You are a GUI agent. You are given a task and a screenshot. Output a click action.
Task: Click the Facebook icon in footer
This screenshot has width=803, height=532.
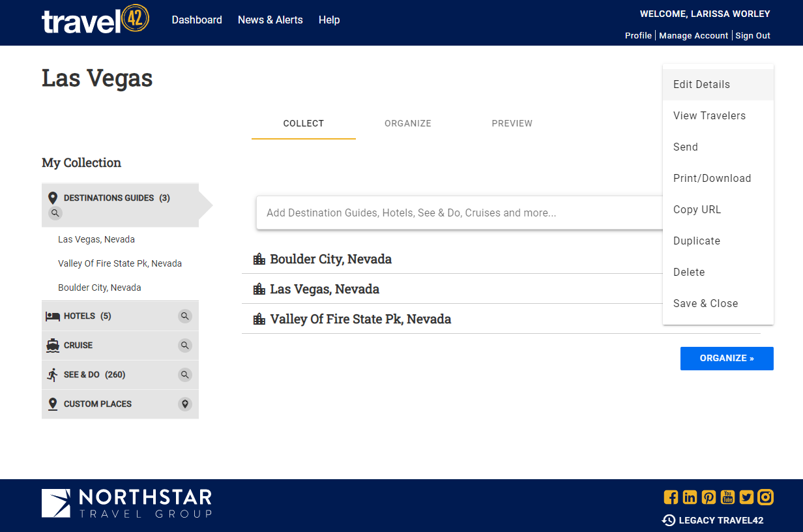(x=671, y=497)
